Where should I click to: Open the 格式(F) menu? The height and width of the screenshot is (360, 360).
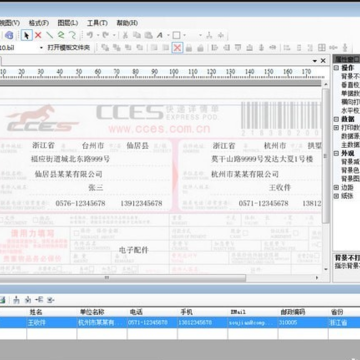click(39, 23)
